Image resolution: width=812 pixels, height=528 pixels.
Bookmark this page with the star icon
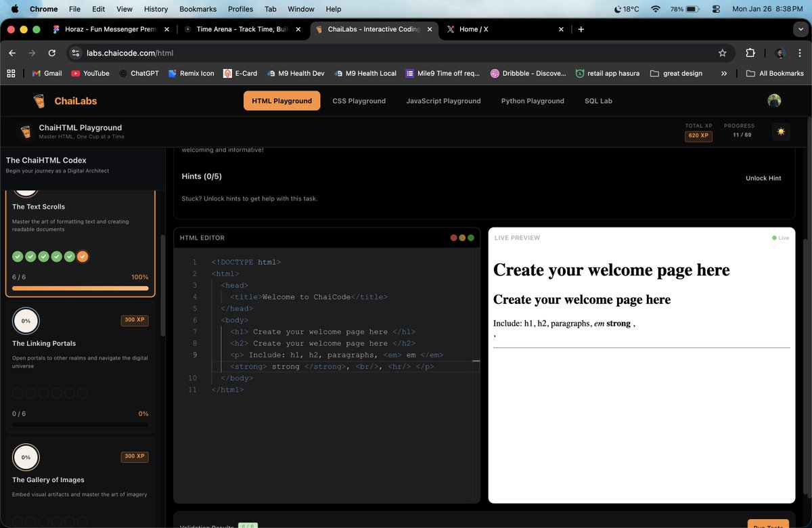(723, 53)
